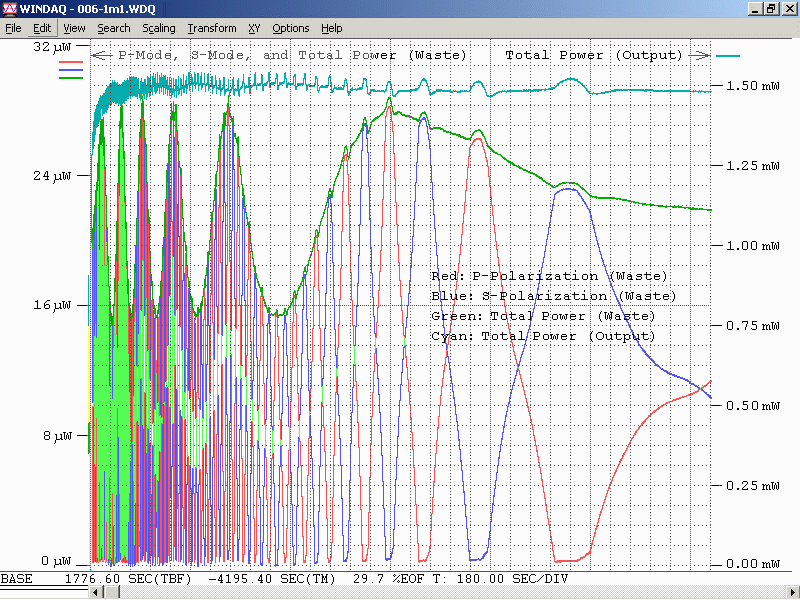Click the green legend line at top left

pos(72,76)
